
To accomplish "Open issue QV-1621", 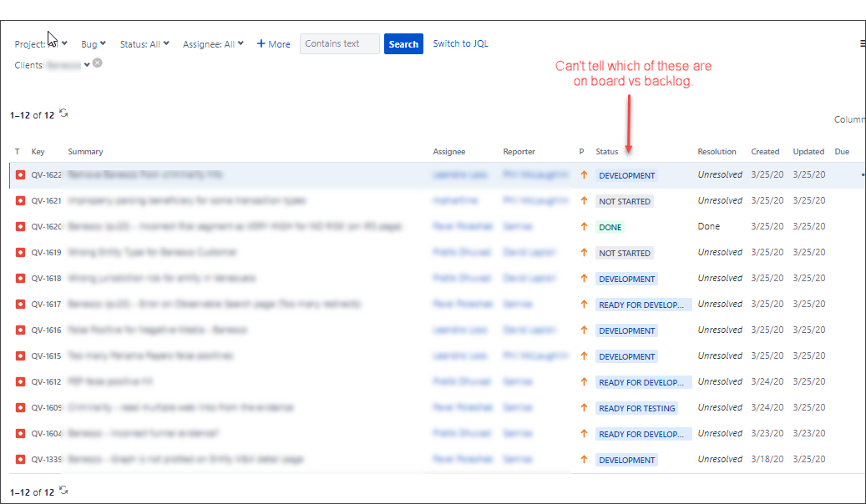I will click(x=47, y=201).
